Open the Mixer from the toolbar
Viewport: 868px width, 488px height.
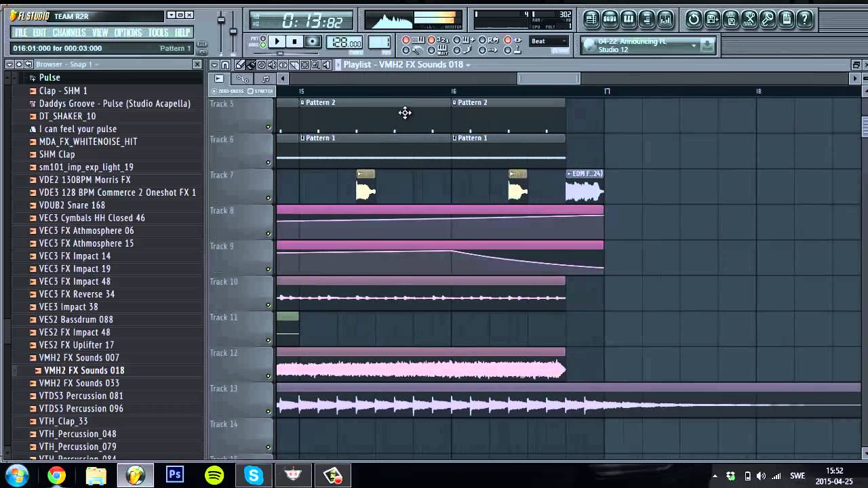pos(665,19)
